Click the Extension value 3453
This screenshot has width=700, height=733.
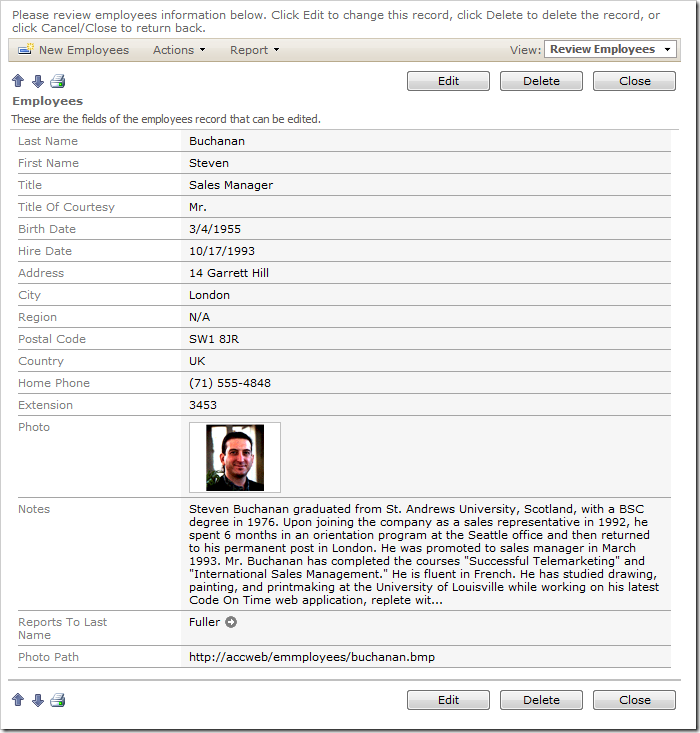(202, 405)
